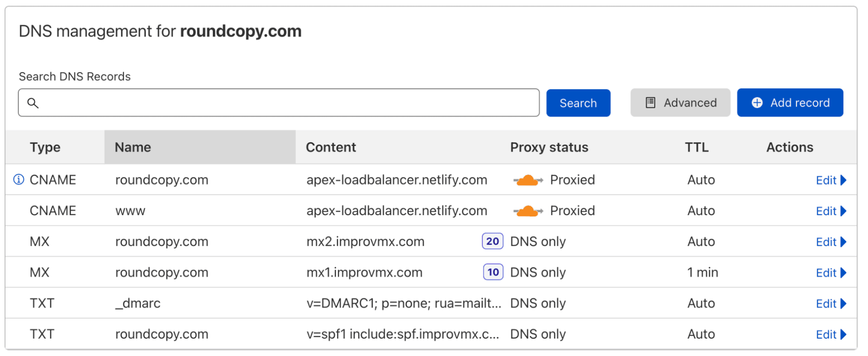
Task: Click the Add record button
Action: pyautogui.click(x=790, y=103)
